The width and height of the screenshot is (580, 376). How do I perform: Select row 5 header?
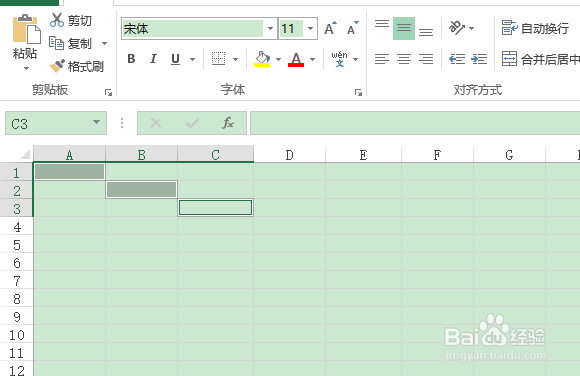click(x=16, y=245)
